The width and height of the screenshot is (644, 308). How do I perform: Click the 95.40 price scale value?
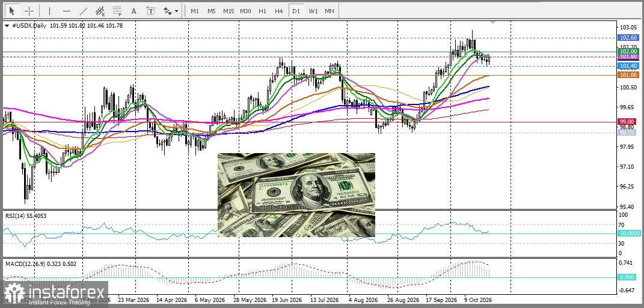(x=628, y=207)
